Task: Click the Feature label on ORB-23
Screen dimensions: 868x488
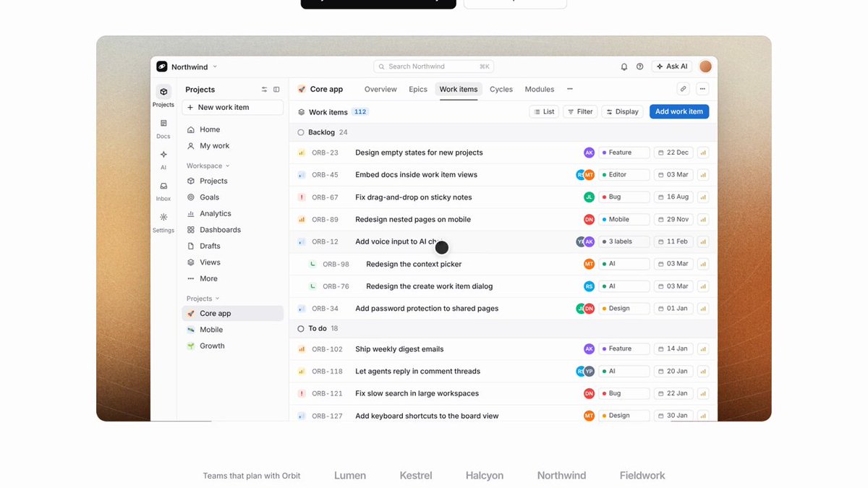Action: pyautogui.click(x=624, y=153)
